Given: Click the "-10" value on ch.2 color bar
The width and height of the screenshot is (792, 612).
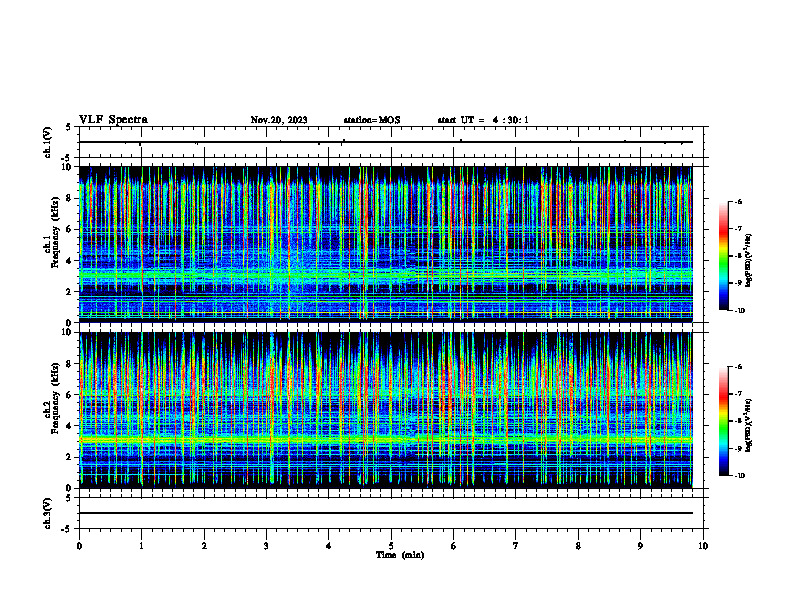Looking at the screenshot, I should pyautogui.click(x=740, y=476).
